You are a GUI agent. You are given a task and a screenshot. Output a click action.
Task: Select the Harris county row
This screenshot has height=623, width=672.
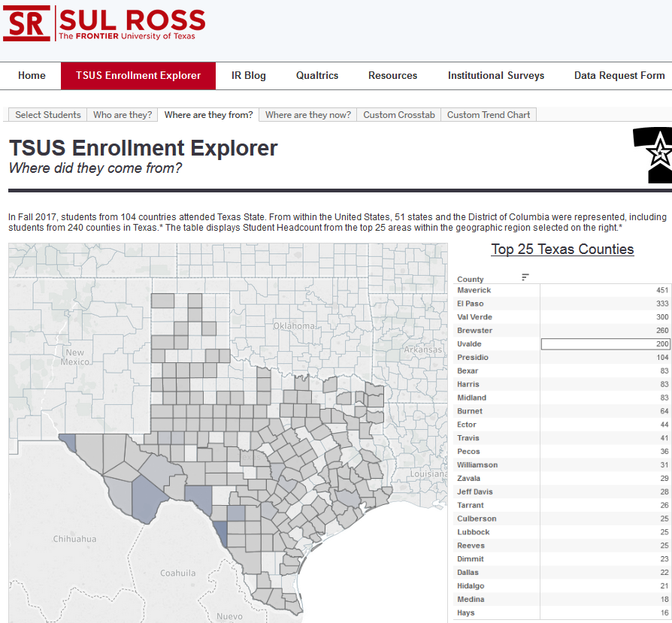pyautogui.click(x=562, y=384)
